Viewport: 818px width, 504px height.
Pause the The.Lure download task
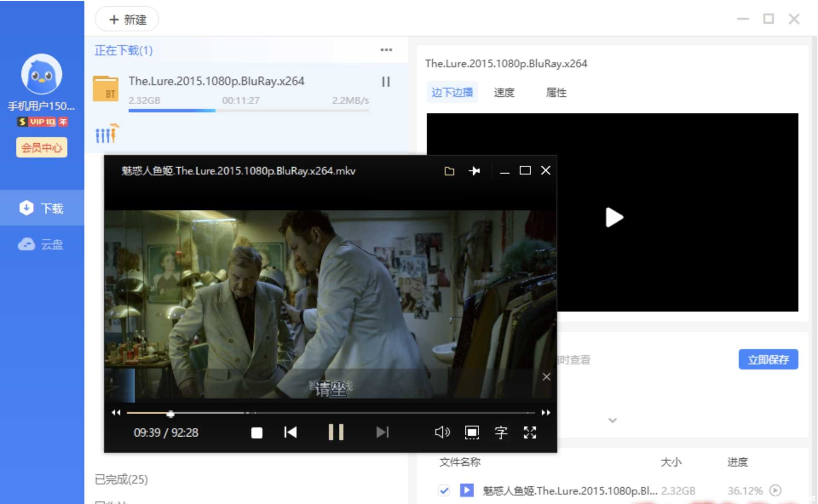pyautogui.click(x=386, y=82)
